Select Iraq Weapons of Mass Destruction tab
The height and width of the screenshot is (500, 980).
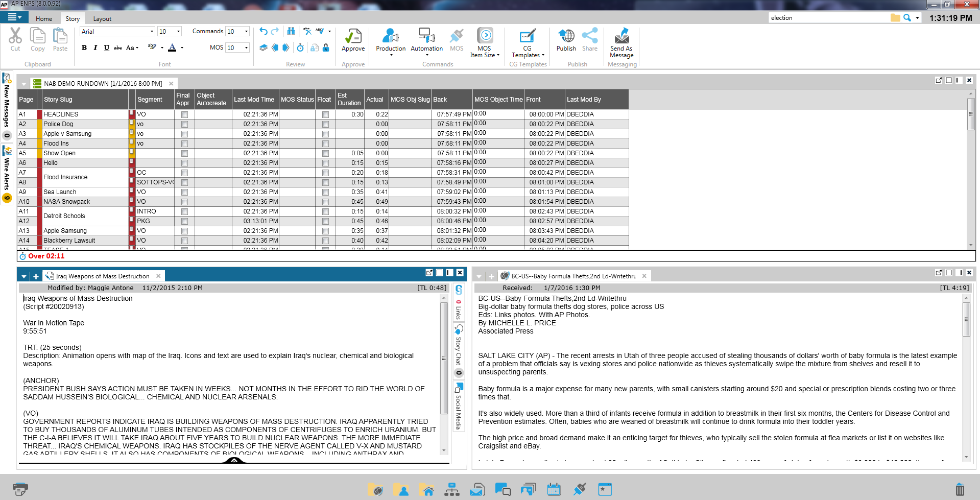coord(102,276)
